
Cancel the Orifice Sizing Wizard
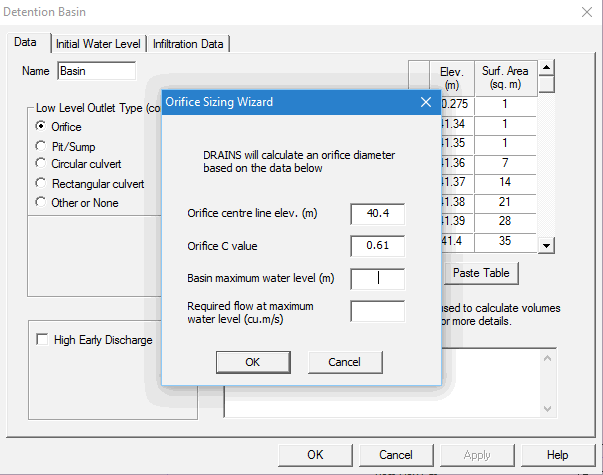345,362
